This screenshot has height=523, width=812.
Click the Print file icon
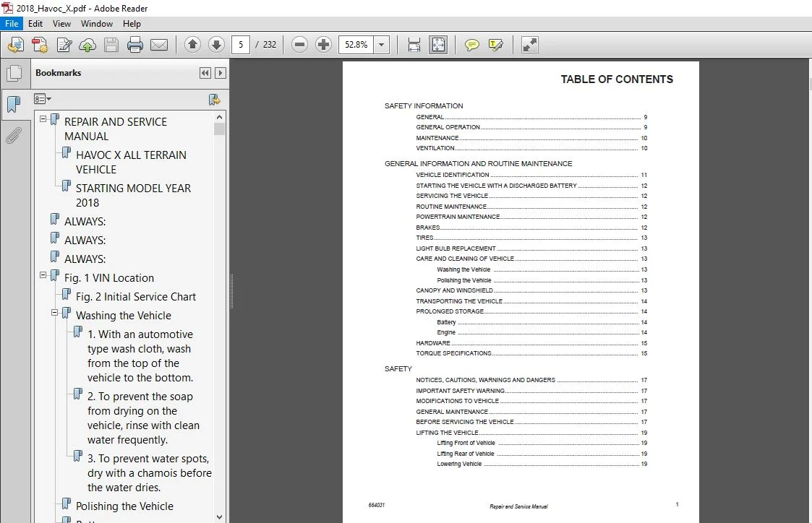click(x=135, y=45)
